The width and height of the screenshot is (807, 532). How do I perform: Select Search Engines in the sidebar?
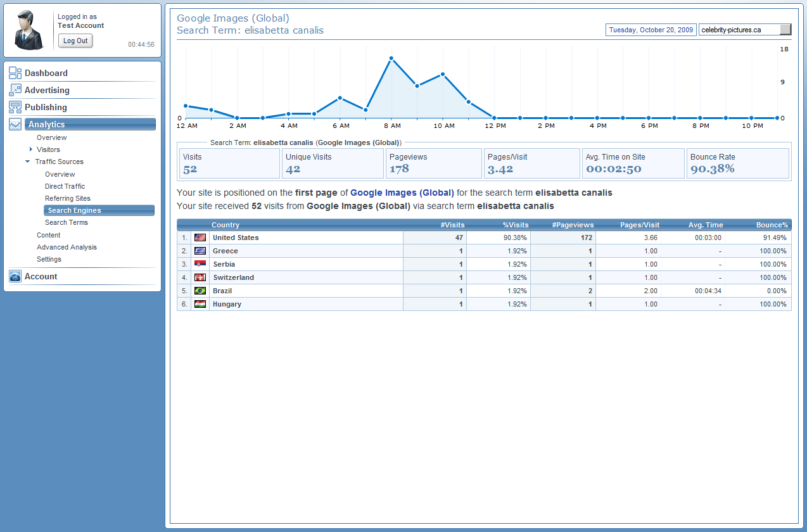(99, 210)
